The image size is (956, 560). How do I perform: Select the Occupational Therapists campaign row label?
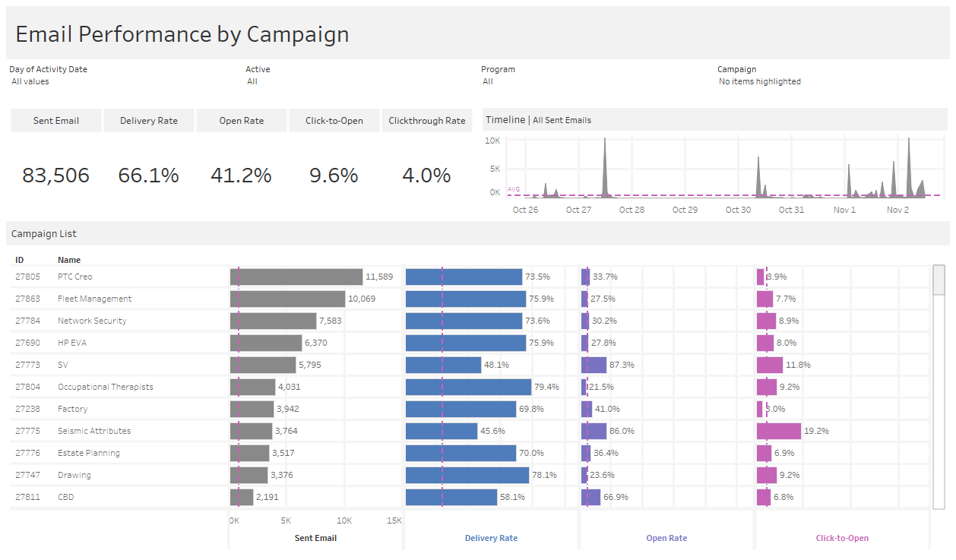pos(106,387)
